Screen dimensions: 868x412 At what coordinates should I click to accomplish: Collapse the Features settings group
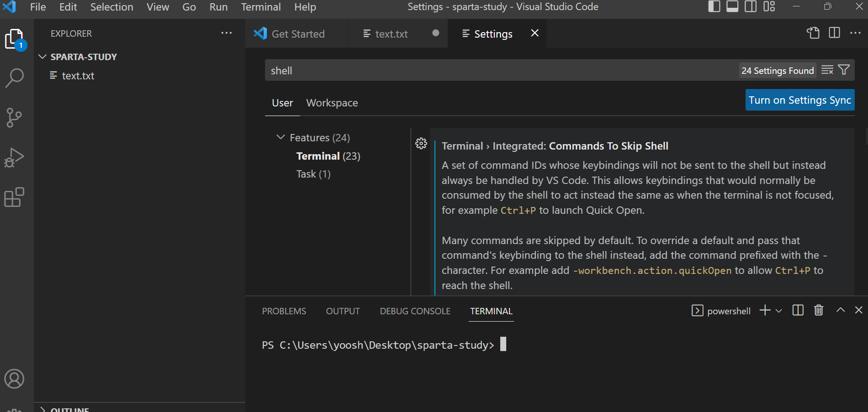pyautogui.click(x=281, y=137)
